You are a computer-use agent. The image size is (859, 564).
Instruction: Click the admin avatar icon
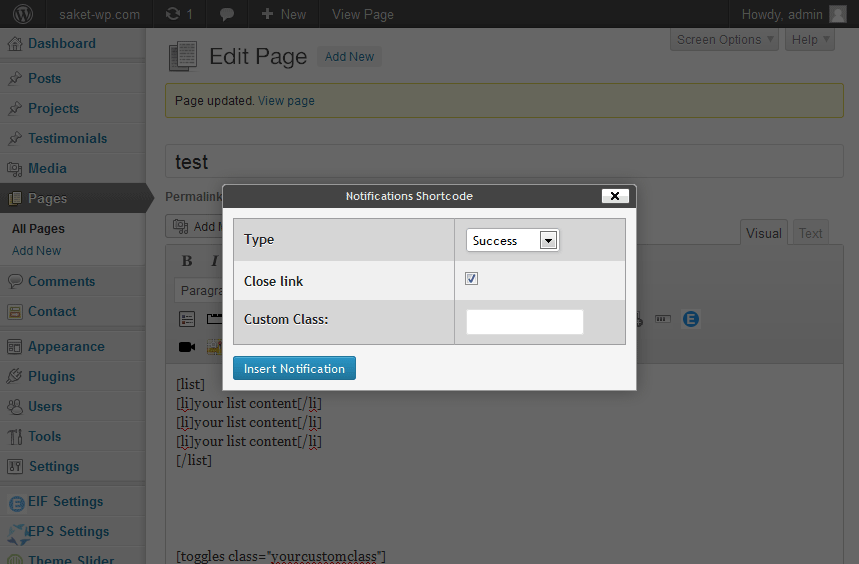click(x=838, y=14)
